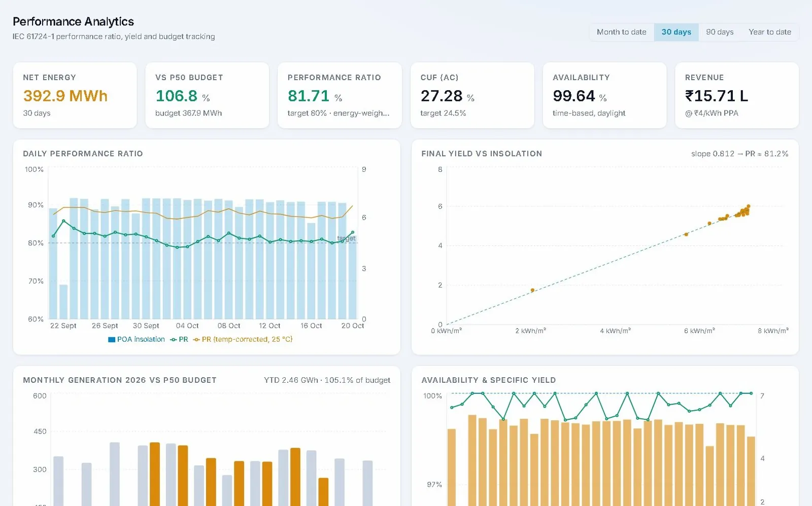This screenshot has width=812, height=506.
Task: Click the 'time-based, daylight' subtitle
Action: point(589,113)
